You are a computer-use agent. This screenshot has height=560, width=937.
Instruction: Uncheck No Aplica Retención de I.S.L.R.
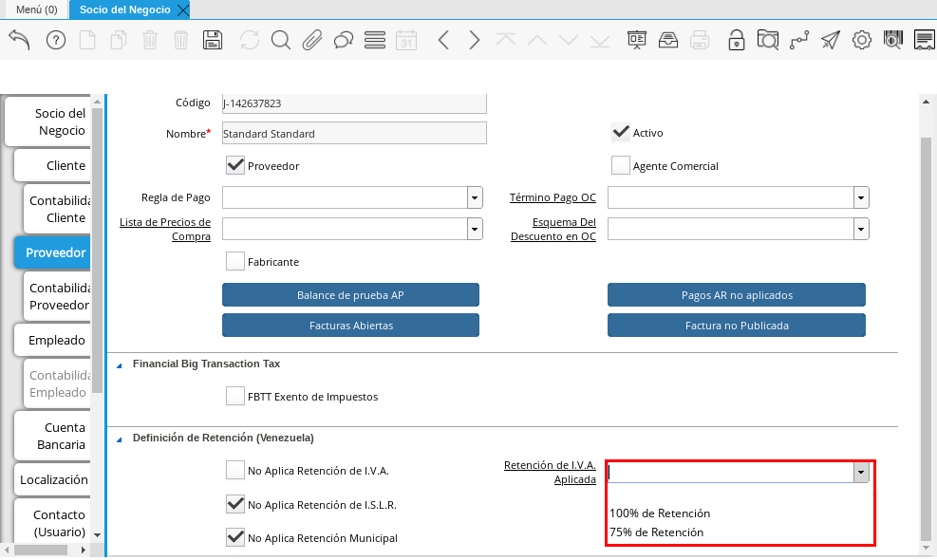tap(234, 504)
